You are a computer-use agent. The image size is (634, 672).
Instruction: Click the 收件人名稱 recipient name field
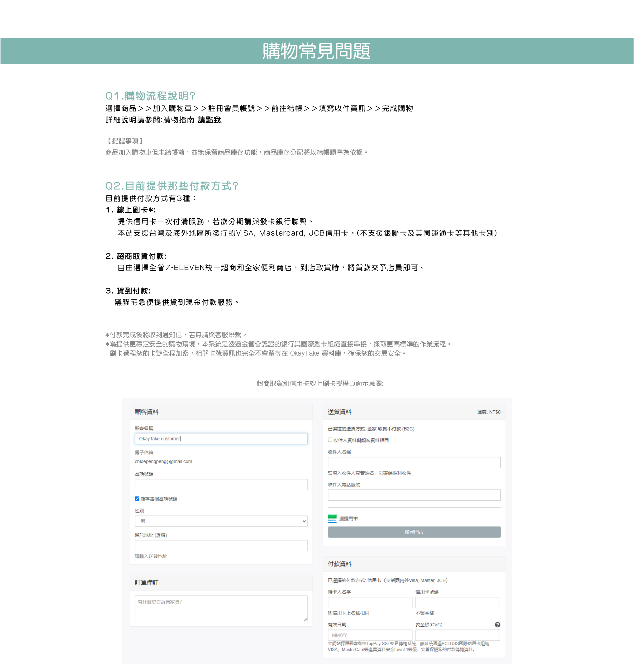[414, 462]
